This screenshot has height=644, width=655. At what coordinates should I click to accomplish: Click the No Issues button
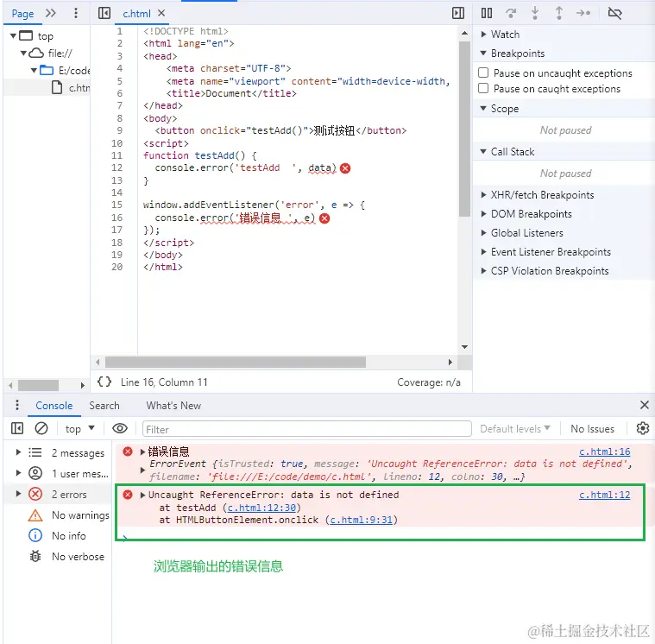tap(592, 429)
